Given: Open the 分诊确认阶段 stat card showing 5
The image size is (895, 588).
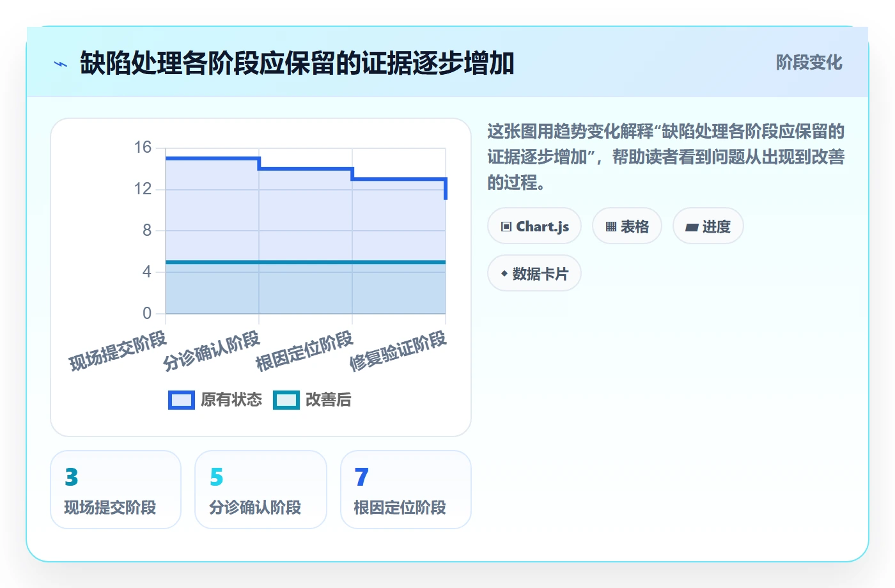Looking at the screenshot, I should pos(261,490).
